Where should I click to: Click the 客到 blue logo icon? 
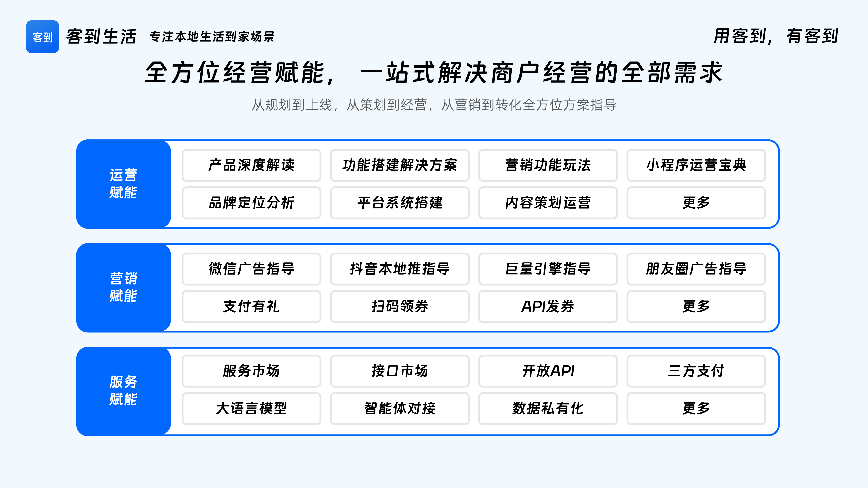coord(42,37)
